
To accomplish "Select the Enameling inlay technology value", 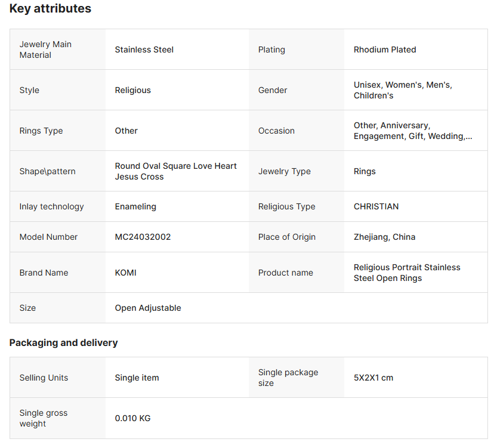I will pyautogui.click(x=135, y=206).
